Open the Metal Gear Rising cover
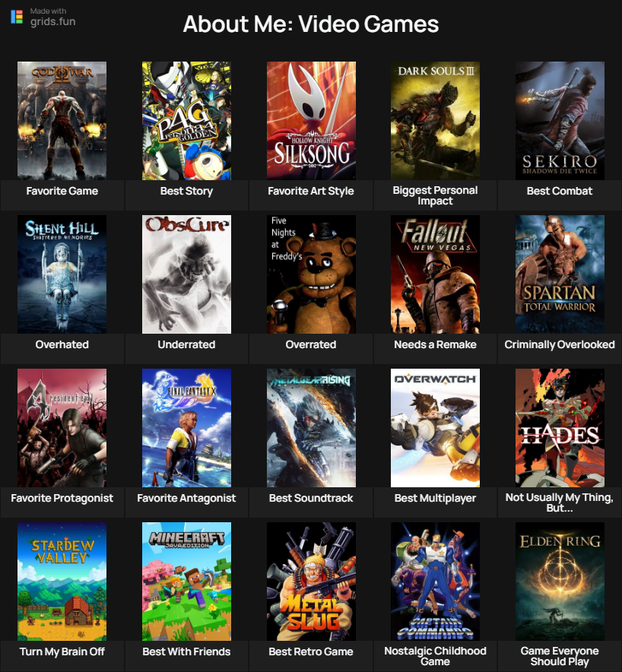Image resolution: width=622 pixels, height=672 pixels. pyautogui.click(x=311, y=428)
